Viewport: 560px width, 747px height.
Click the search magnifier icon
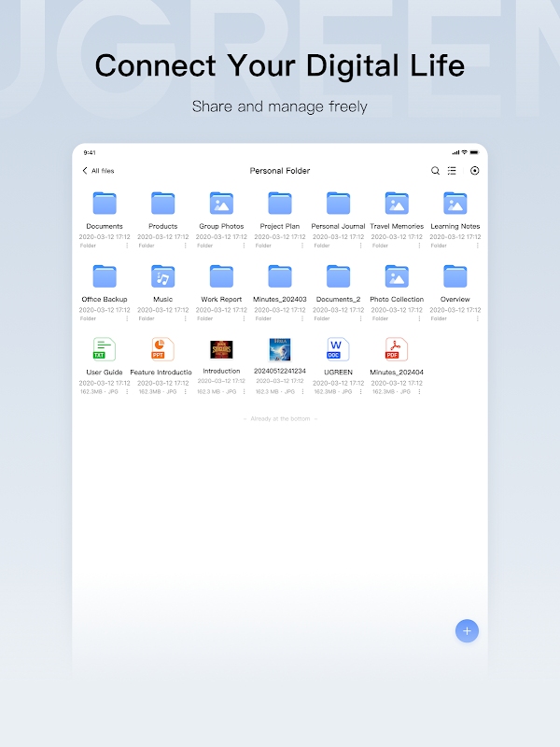click(435, 171)
